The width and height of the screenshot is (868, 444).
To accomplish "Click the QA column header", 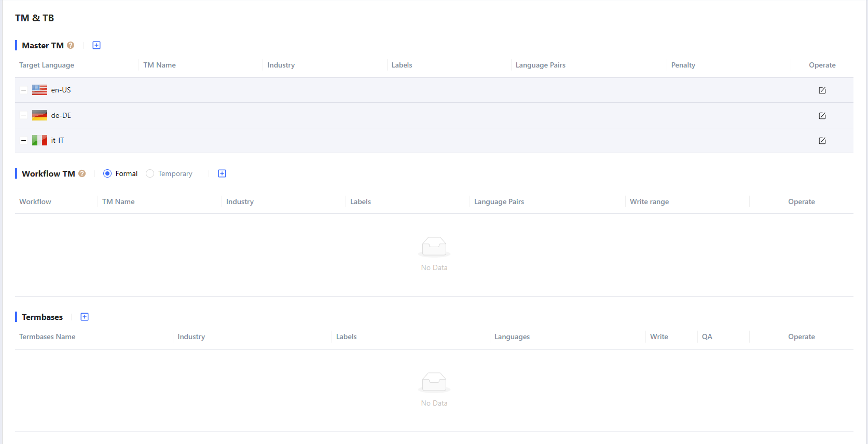I will [707, 337].
